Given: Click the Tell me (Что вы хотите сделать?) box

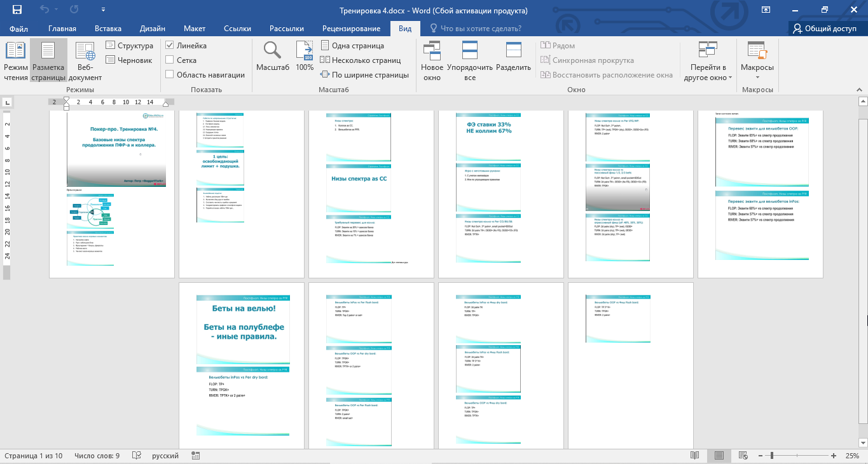Looking at the screenshot, I should point(476,29).
